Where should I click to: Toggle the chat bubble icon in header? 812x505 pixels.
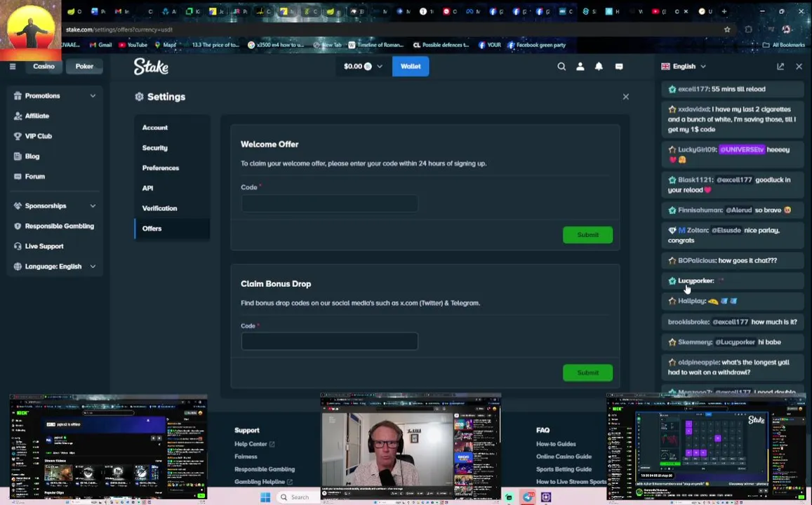click(x=619, y=66)
